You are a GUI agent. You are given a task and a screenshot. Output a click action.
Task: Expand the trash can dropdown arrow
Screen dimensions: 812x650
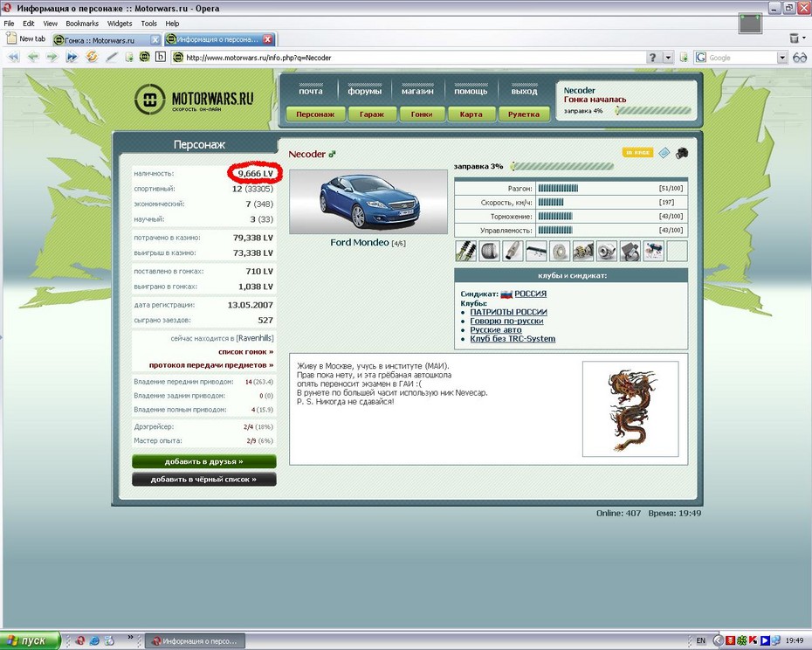804,38
